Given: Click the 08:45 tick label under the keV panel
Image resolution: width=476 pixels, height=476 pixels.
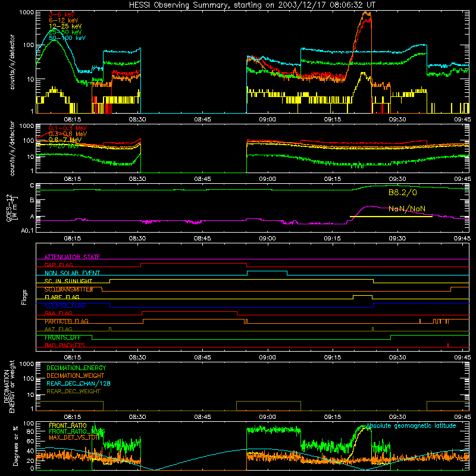Looking at the screenshot, I should pos(202,120).
